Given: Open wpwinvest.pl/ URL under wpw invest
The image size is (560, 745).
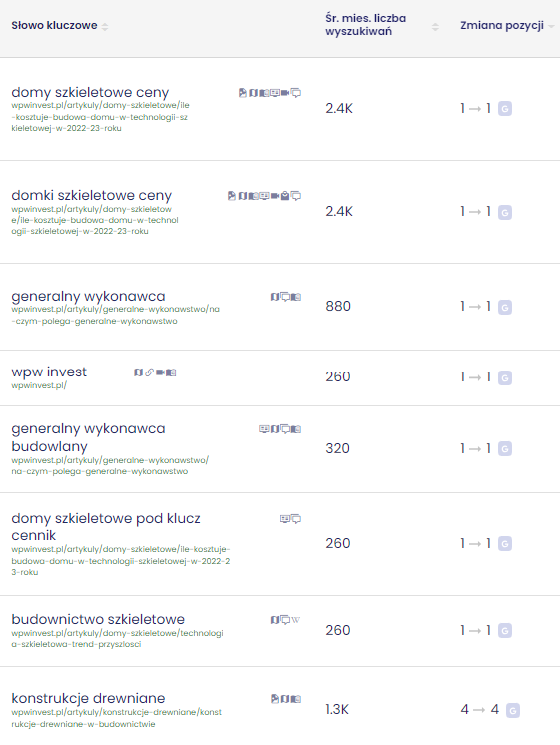Looking at the screenshot, I should [x=39, y=385].
